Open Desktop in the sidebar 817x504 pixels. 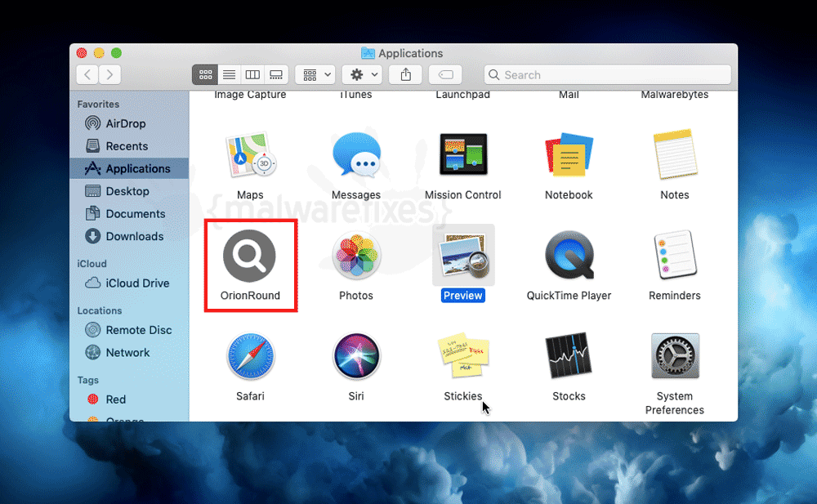[129, 191]
